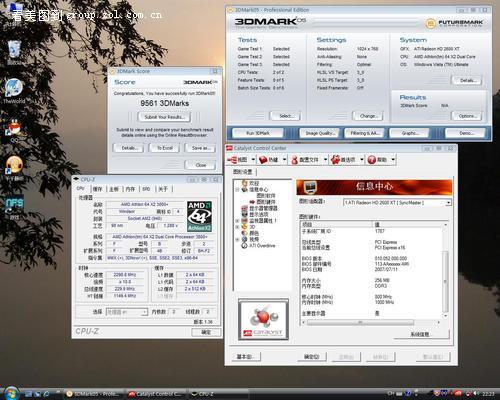
Task: Click Details button in 3DMark Score window
Action: coord(128,148)
